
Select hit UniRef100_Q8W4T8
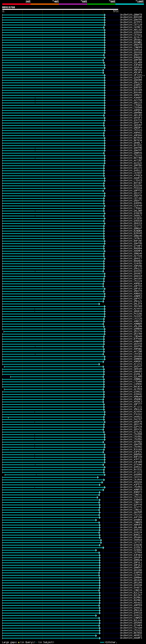click(131, 15)
